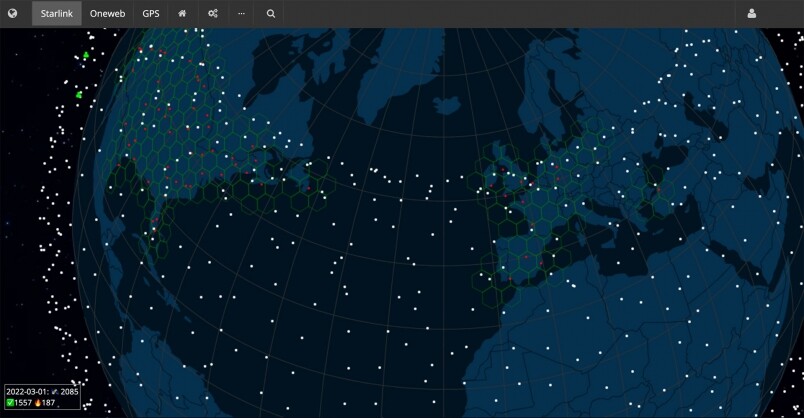This screenshot has width=804, height=418.
Task: Switch to the Oneweb constellation tab
Action: click(107, 13)
